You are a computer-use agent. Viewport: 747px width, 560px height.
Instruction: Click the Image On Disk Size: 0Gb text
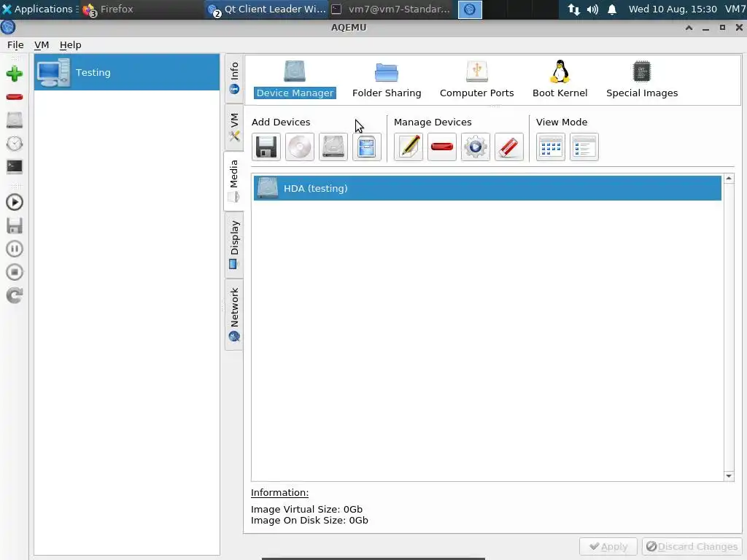pos(309,520)
